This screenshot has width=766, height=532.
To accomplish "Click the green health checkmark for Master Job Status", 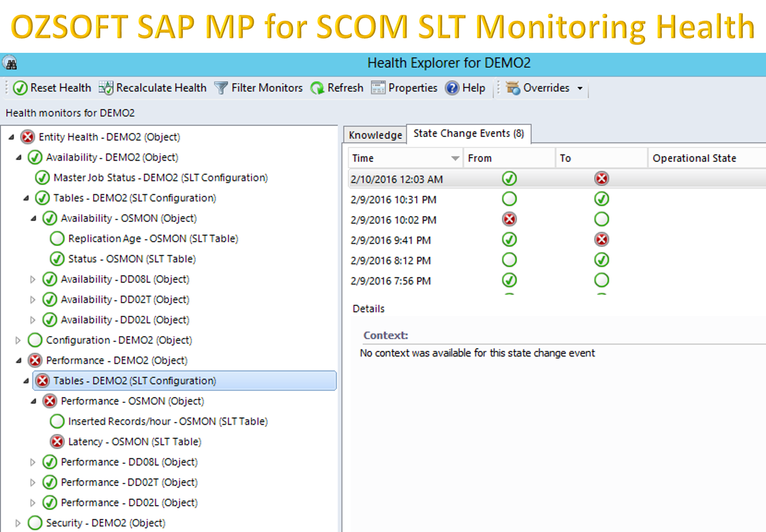I will pyautogui.click(x=42, y=177).
